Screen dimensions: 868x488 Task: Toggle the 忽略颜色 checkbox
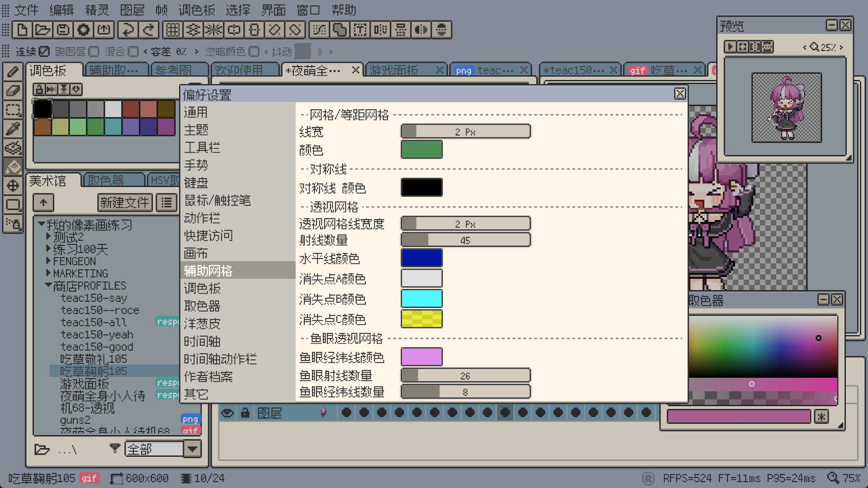click(x=254, y=52)
